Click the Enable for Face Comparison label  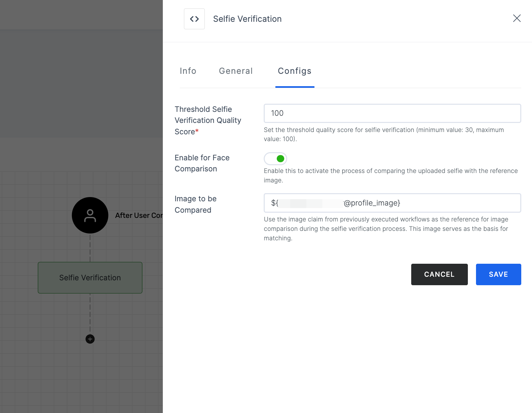[x=202, y=163]
